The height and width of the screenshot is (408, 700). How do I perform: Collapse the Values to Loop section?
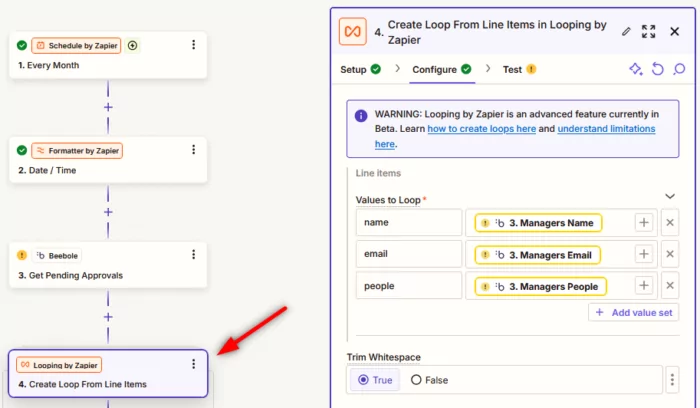click(x=670, y=196)
